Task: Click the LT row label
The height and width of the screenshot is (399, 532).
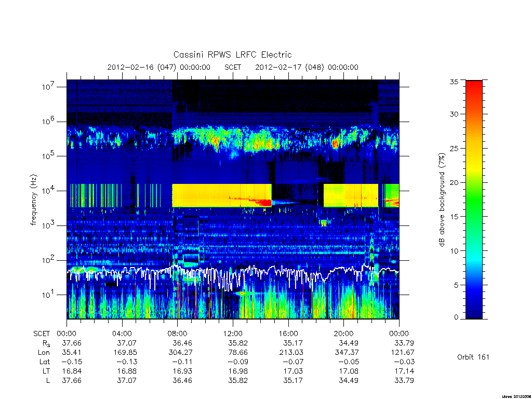Action: coord(46,371)
